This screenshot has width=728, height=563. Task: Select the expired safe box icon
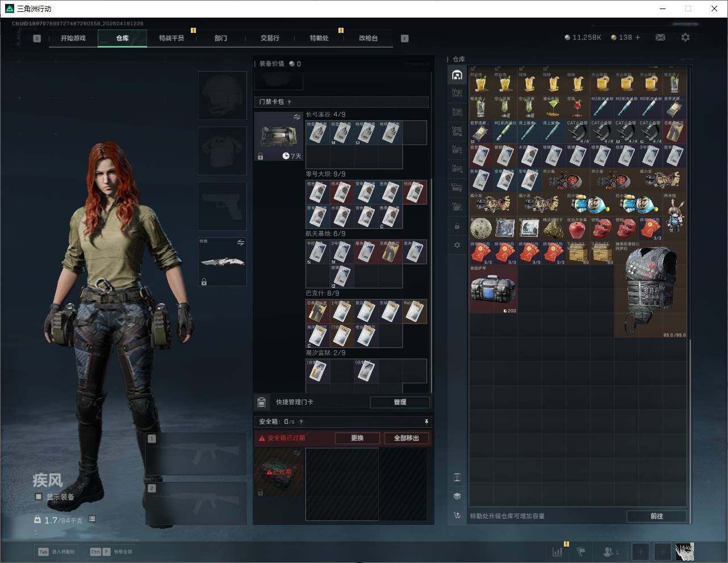(279, 471)
